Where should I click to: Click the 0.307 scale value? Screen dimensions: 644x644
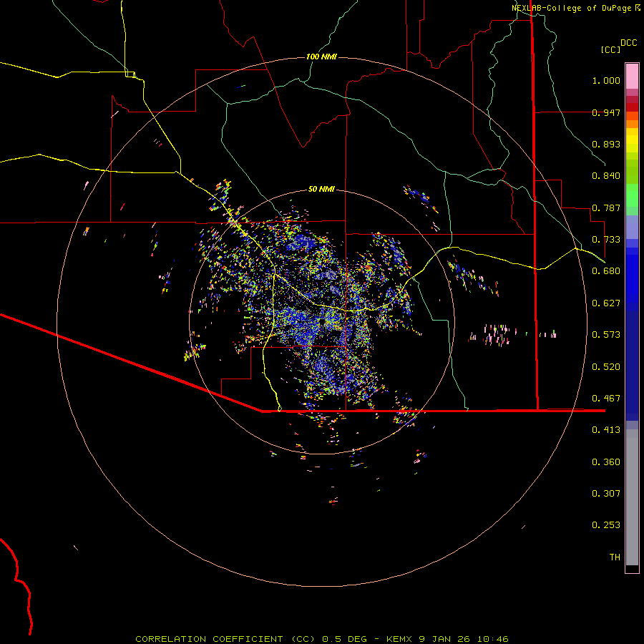tap(606, 494)
